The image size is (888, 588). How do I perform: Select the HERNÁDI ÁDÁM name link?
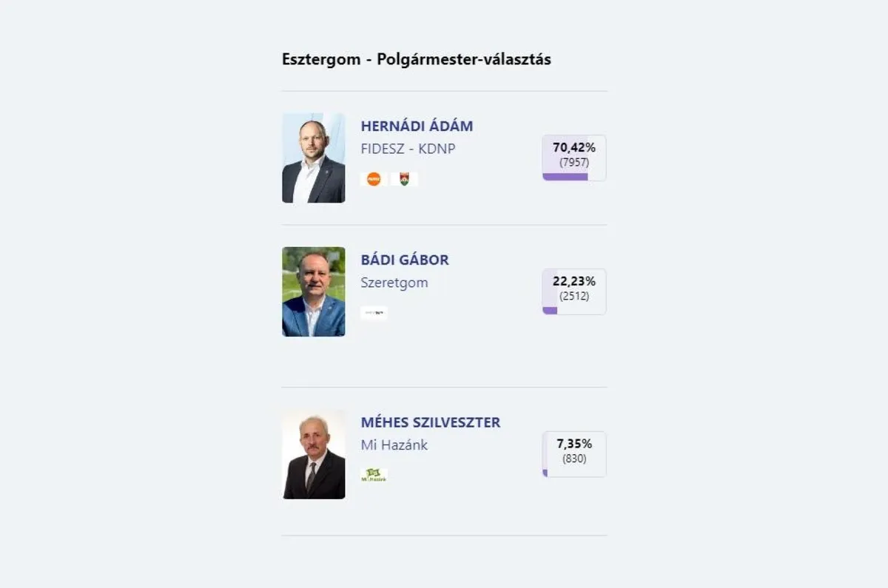(x=417, y=126)
